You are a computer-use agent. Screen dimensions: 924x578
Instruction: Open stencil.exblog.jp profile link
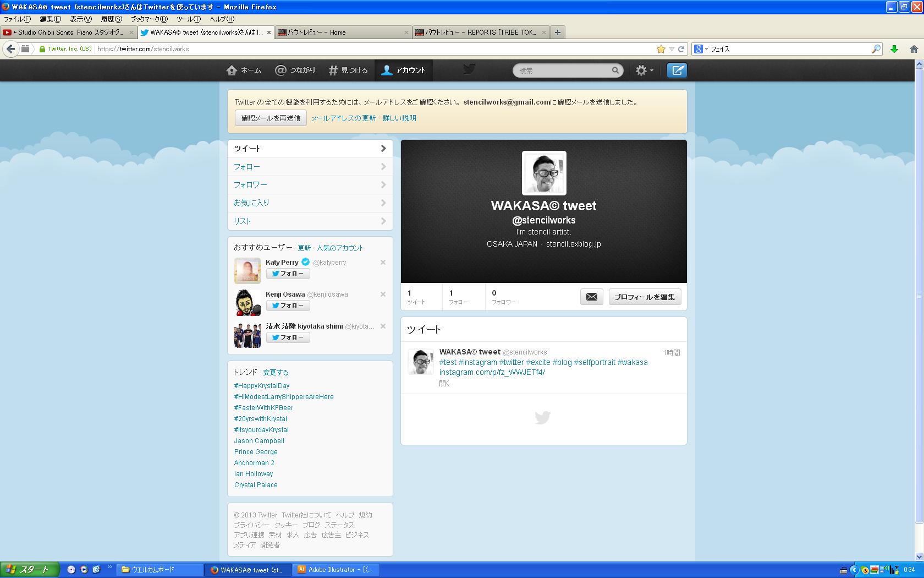pyautogui.click(x=574, y=244)
